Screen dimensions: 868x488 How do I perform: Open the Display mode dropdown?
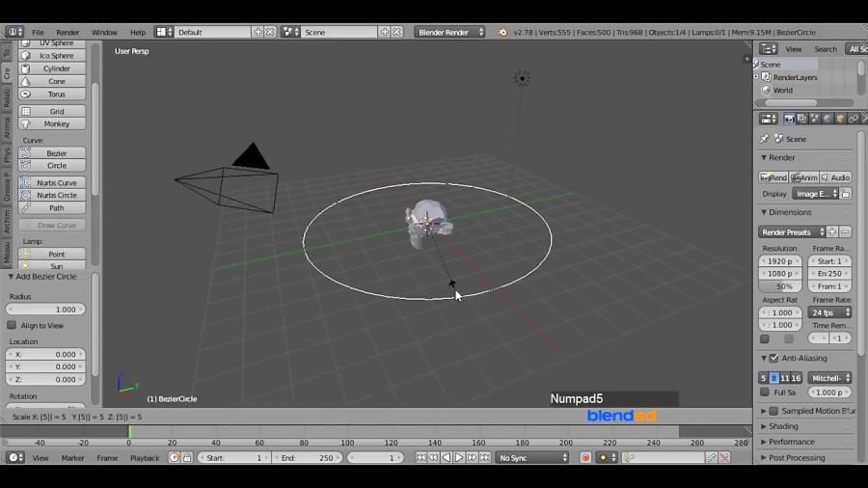817,194
